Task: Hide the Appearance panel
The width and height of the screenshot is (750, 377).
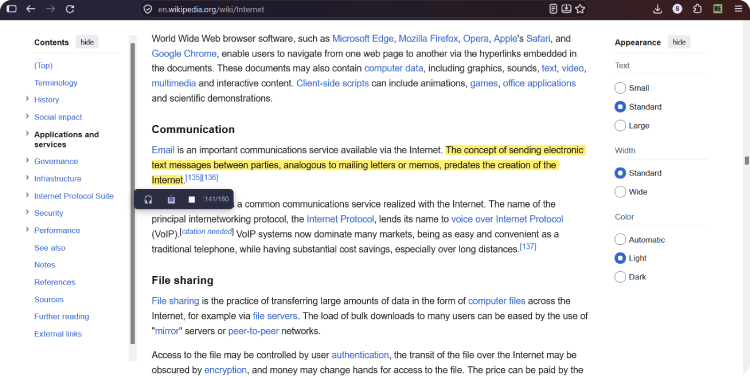Action: (x=679, y=42)
